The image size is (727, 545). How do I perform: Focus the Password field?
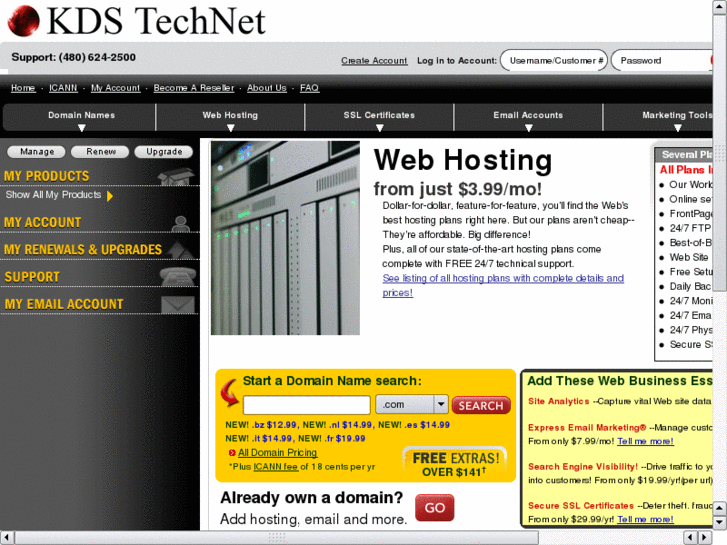pos(662,61)
